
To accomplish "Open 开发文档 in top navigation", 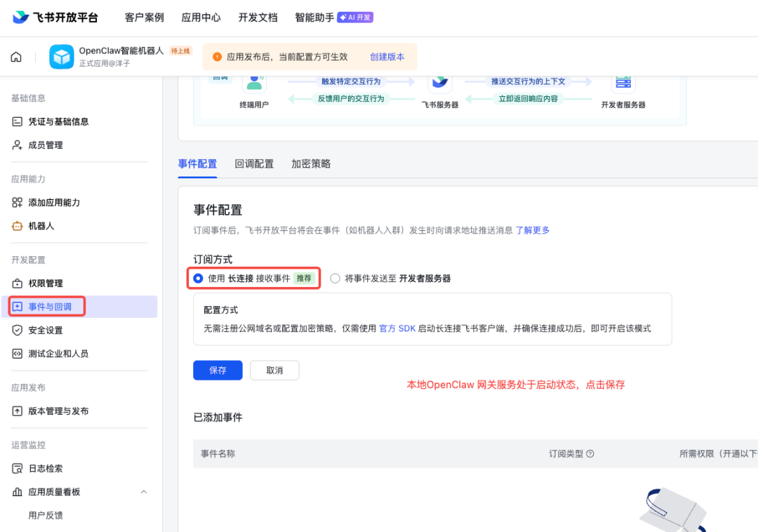I will pos(258,18).
